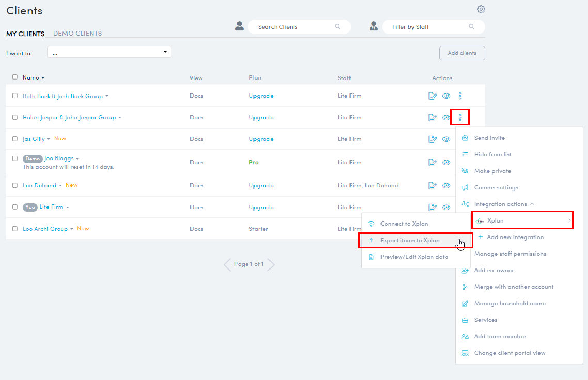
Task: Click three-dot actions for Helen Jasper group
Action: pos(460,118)
